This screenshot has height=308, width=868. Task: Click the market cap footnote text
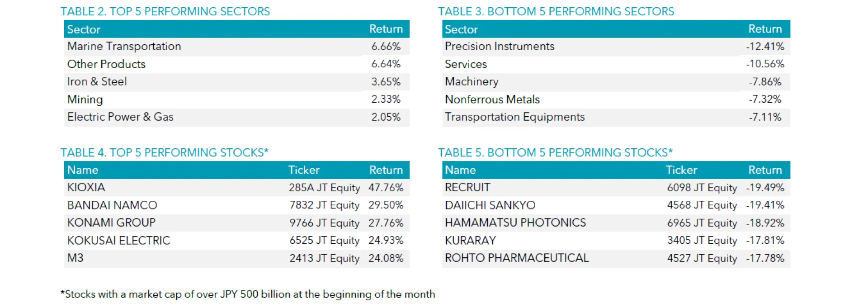pos(248,294)
